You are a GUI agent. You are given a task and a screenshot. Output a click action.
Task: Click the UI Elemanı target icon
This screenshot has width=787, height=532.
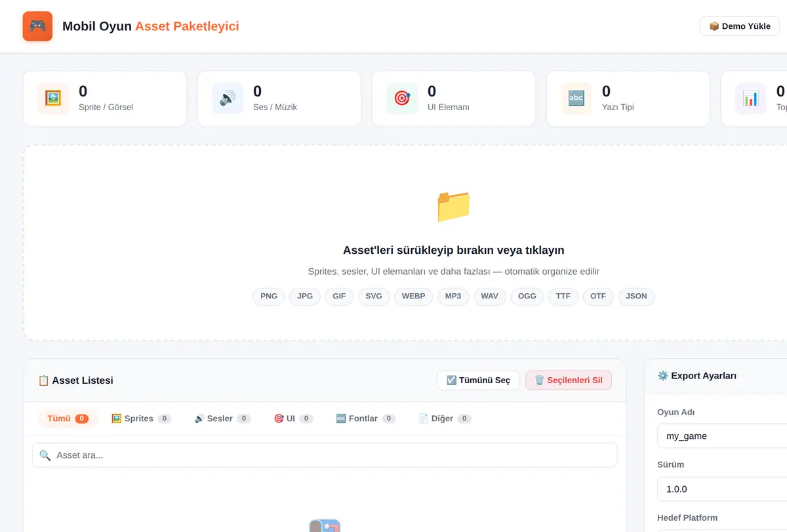coord(402,98)
